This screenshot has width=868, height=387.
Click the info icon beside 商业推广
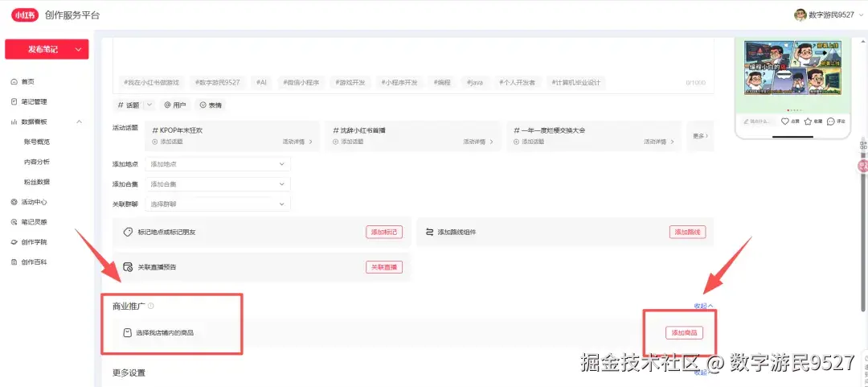pyautogui.click(x=150, y=306)
